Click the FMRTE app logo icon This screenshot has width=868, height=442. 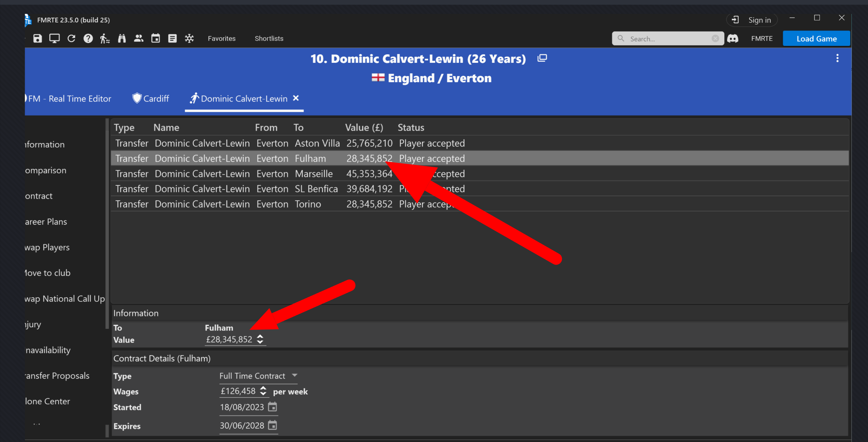click(28, 20)
